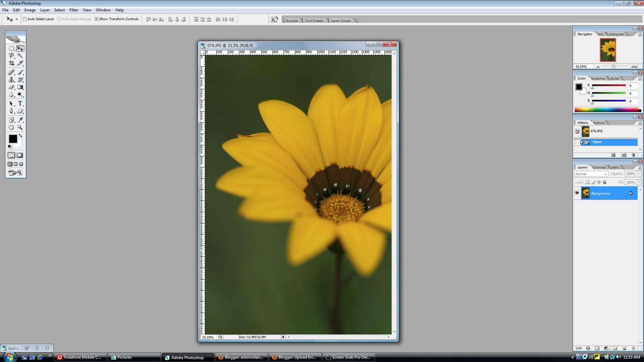Activate the Hand tool
The image size is (644, 362).
click(11, 128)
